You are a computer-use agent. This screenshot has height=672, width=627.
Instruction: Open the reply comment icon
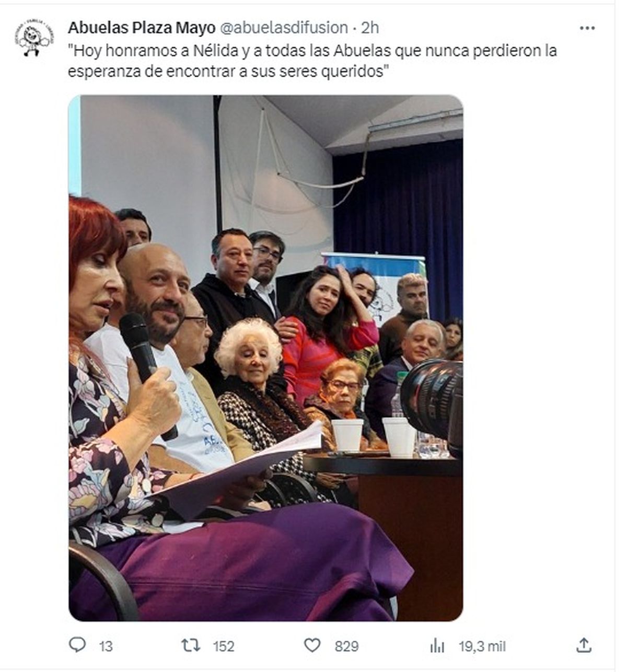click(77, 645)
